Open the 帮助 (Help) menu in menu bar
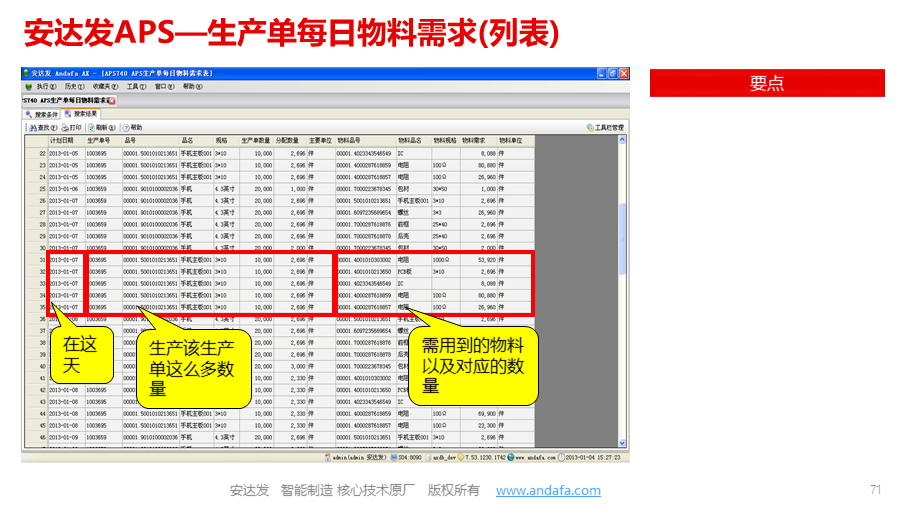This screenshot has height=509, width=907. coord(193,87)
